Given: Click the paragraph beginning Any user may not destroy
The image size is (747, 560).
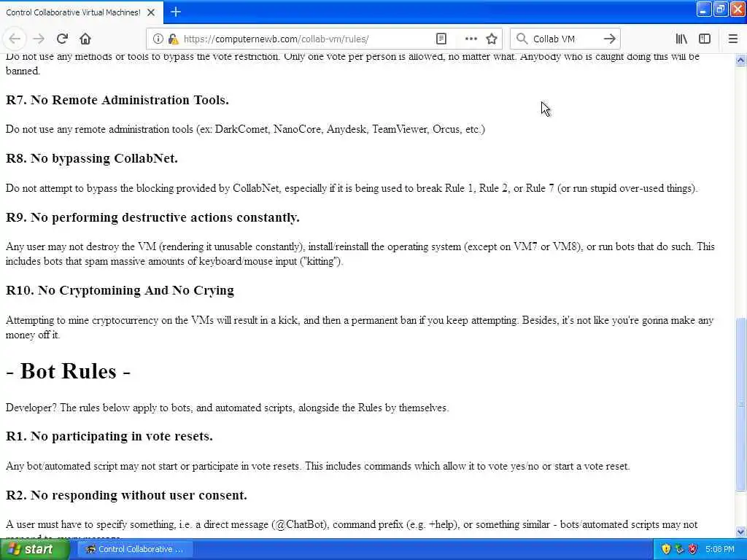Looking at the screenshot, I should click(360, 254).
